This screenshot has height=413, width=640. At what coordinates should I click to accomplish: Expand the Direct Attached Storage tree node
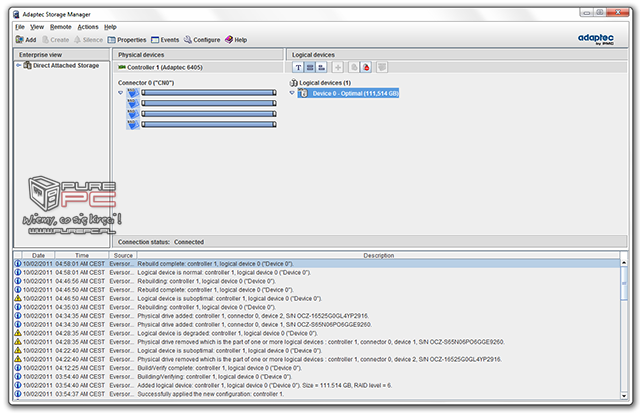(18, 65)
